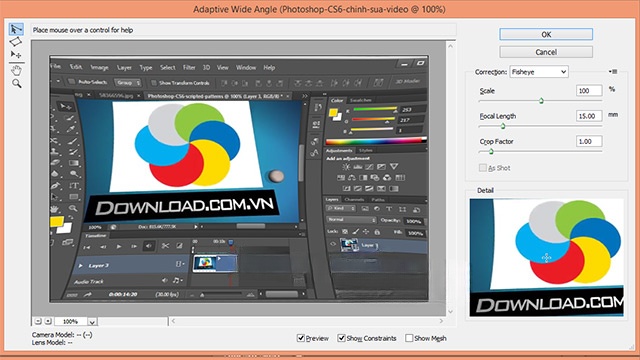Click the Focal Length value field
This screenshot has width=640, height=360.
pos(589,116)
